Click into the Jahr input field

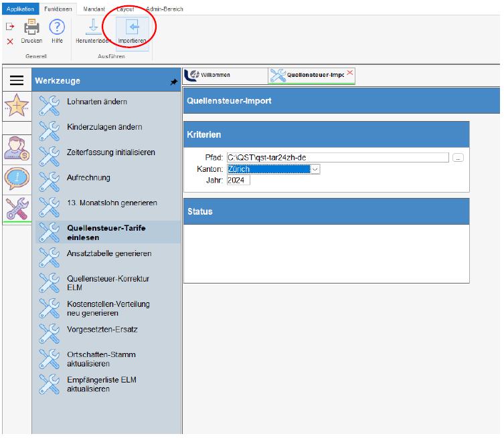point(238,181)
